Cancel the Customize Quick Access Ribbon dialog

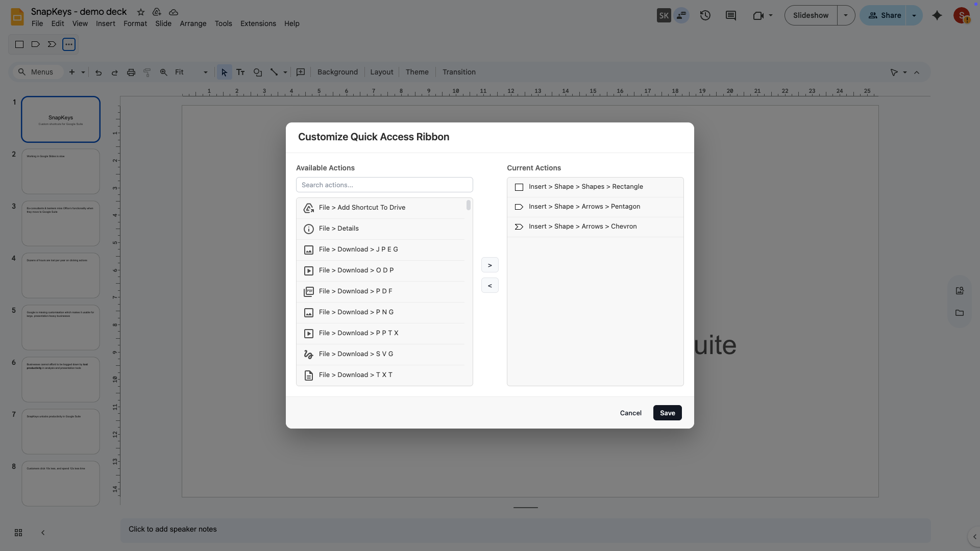point(630,413)
